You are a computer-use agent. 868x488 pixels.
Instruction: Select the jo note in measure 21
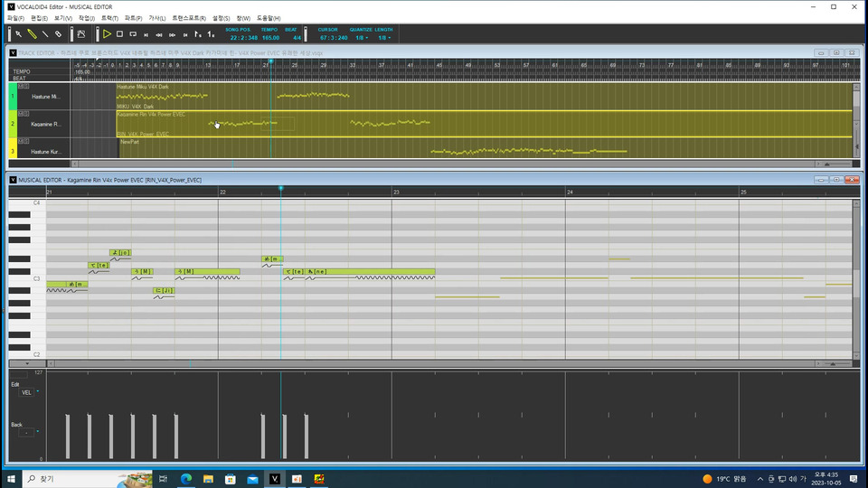(x=120, y=253)
